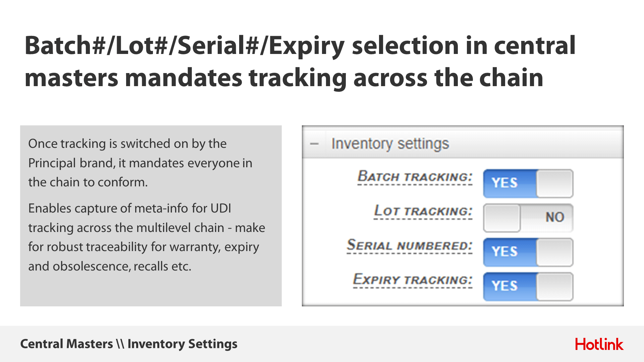Enable the Lot Tracking switch
Viewport: 644px width, 362px height.
(x=528, y=218)
